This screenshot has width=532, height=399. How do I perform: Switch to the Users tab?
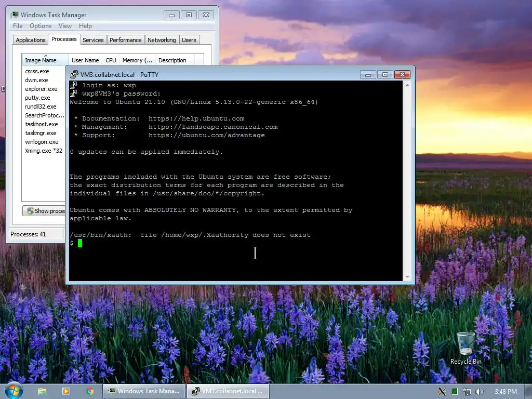189,40
